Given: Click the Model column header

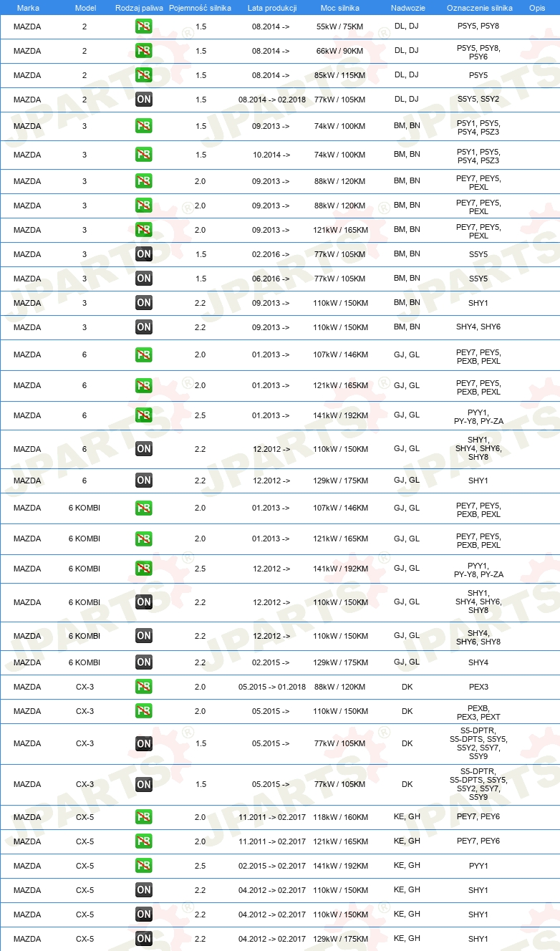Looking at the screenshot, I should 85,7.
